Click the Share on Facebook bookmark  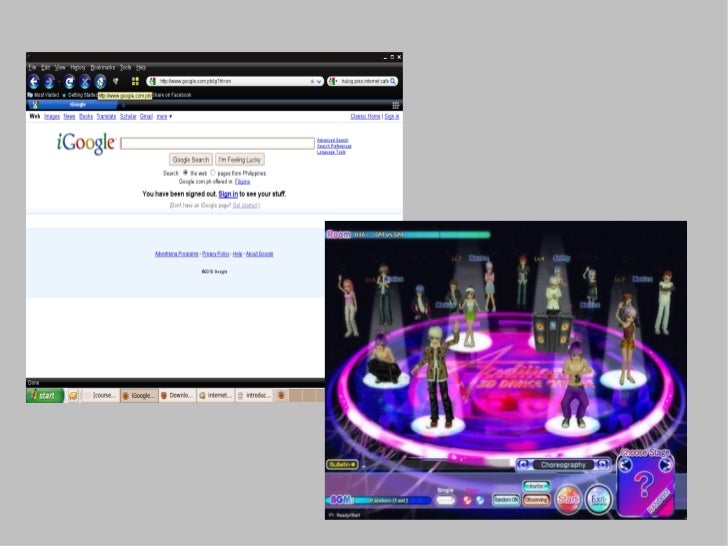click(x=172, y=95)
